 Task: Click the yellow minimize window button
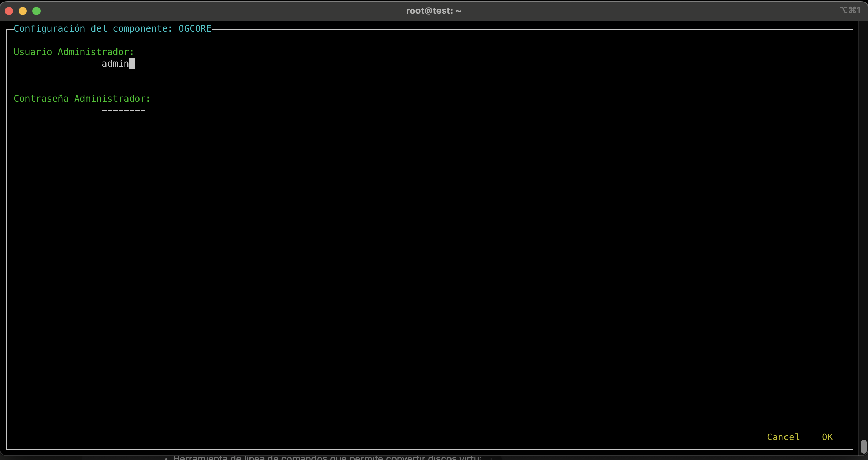click(x=23, y=11)
